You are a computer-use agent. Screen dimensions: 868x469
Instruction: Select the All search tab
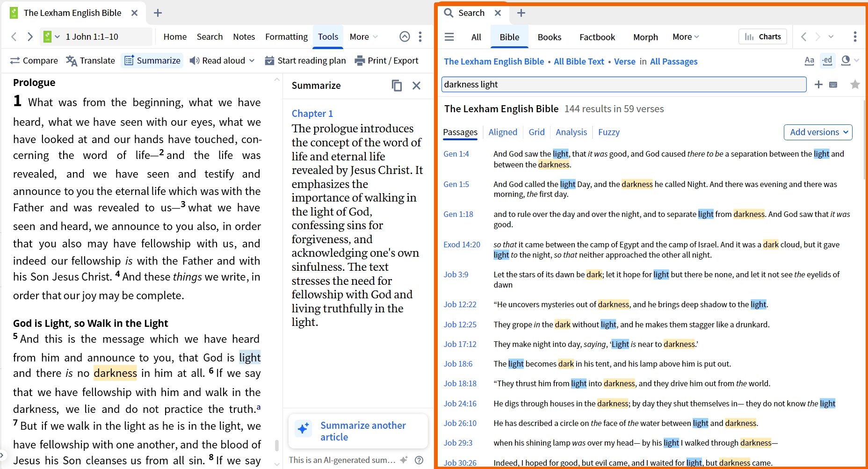(476, 37)
